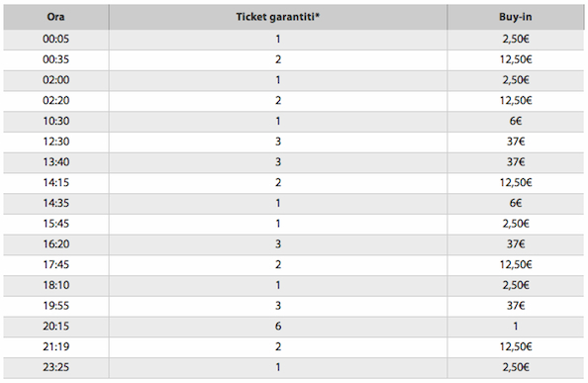This screenshot has height=383, width=588.
Task: Click the Ora column header
Action: (x=55, y=17)
